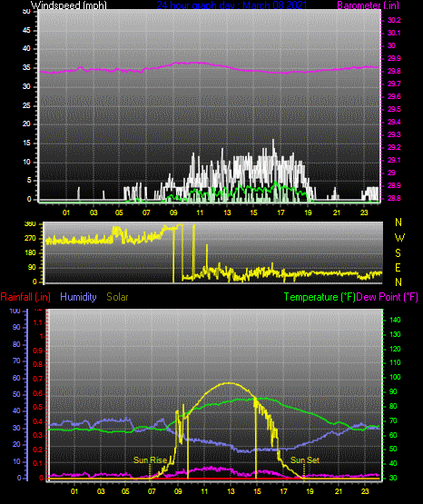Click the '140' temperature axis value

click(395, 320)
